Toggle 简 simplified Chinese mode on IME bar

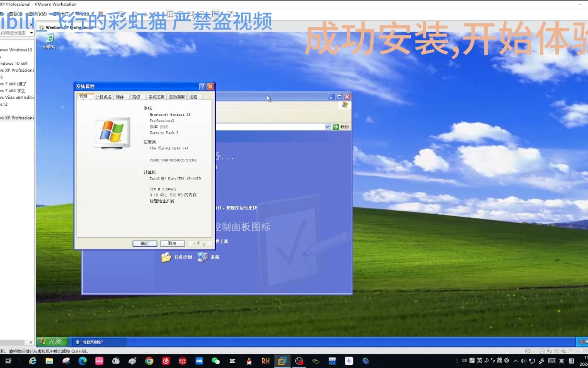tap(499, 360)
